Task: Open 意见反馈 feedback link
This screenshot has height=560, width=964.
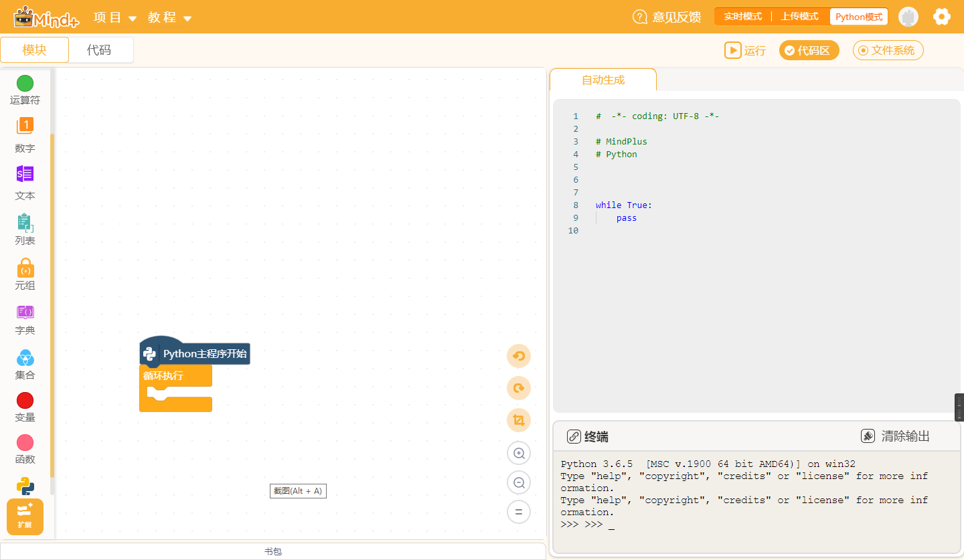Action: 667,17
